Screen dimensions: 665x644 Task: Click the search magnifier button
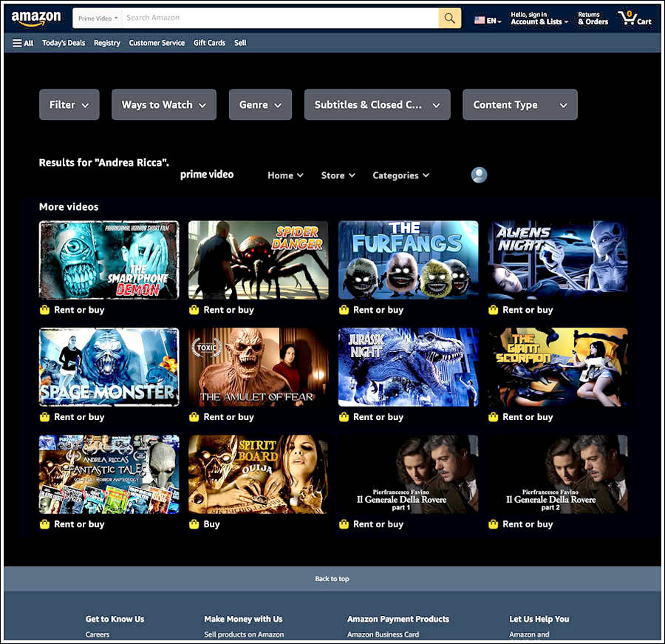point(449,18)
